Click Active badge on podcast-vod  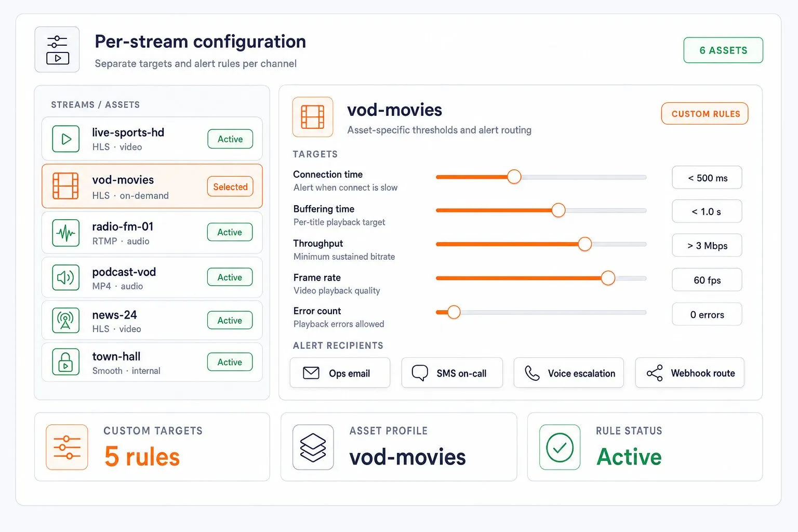[x=230, y=277]
